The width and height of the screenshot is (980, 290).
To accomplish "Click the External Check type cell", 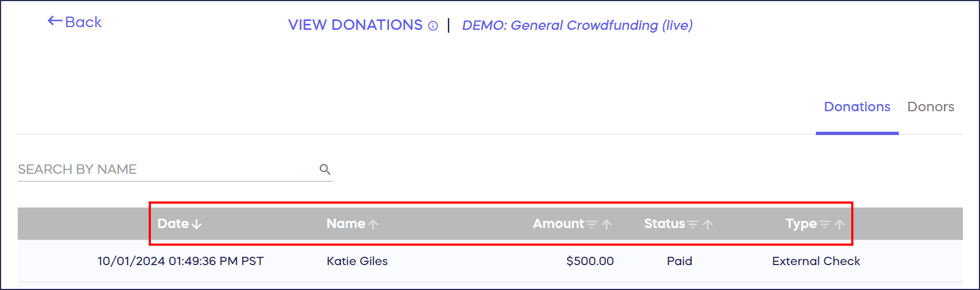I will [x=816, y=261].
